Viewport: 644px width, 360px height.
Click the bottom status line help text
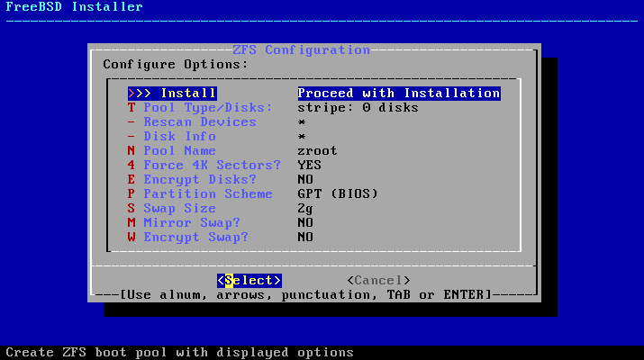pyautogui.click(x=179, y=353)
